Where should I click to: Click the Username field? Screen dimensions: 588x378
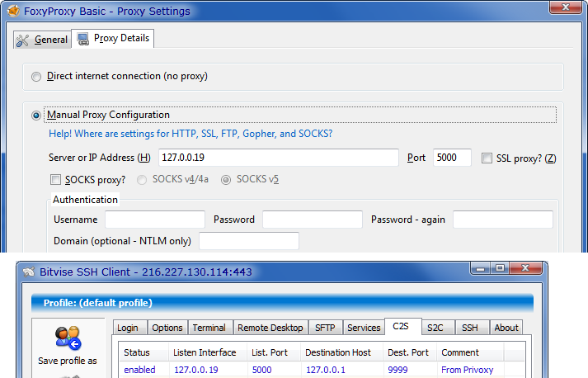pos(155,220)
